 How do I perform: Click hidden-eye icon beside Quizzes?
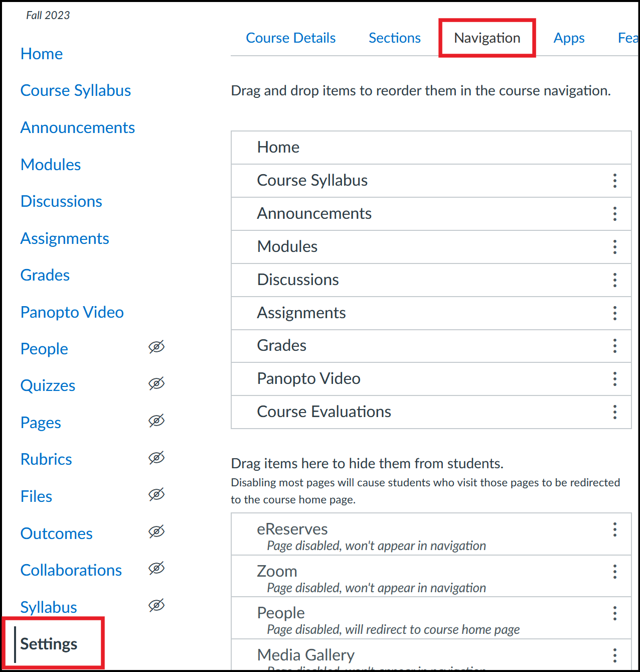(x=156, y=384)
